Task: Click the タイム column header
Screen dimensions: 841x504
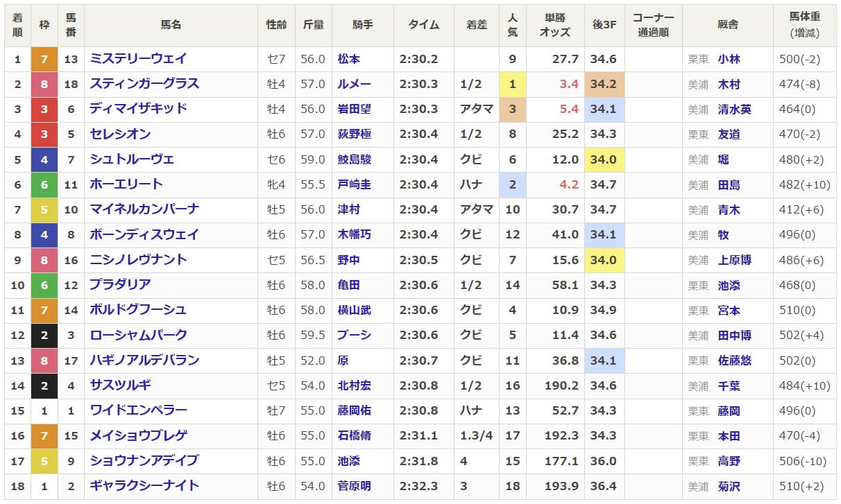Action: coord(423,24)
